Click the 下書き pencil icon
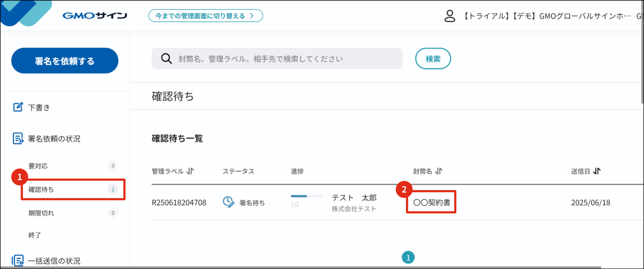The height and width of the screenshot is (269, 644). pos(18,107)
